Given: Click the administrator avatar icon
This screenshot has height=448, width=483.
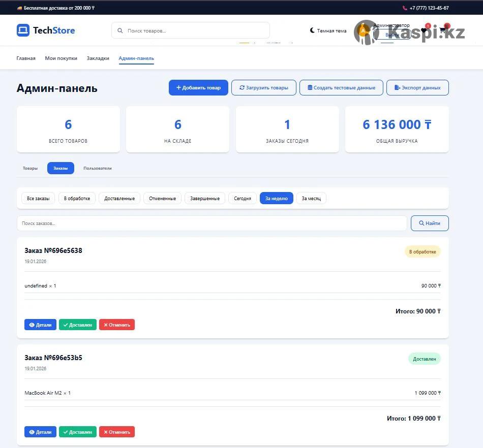Looking at the screenshot, I should 363,31.
